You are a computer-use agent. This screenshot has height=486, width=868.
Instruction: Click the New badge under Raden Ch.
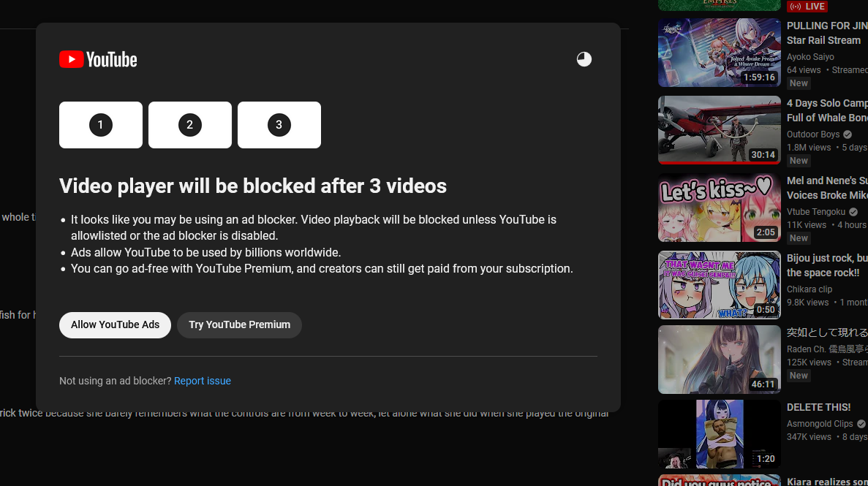pyautogui.click(x=799, y=376)
